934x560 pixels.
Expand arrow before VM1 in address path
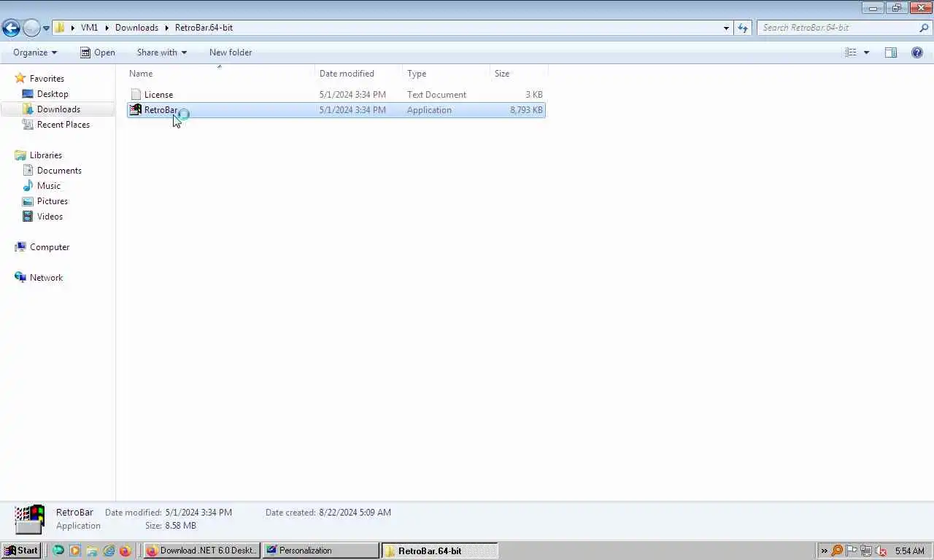73,28
